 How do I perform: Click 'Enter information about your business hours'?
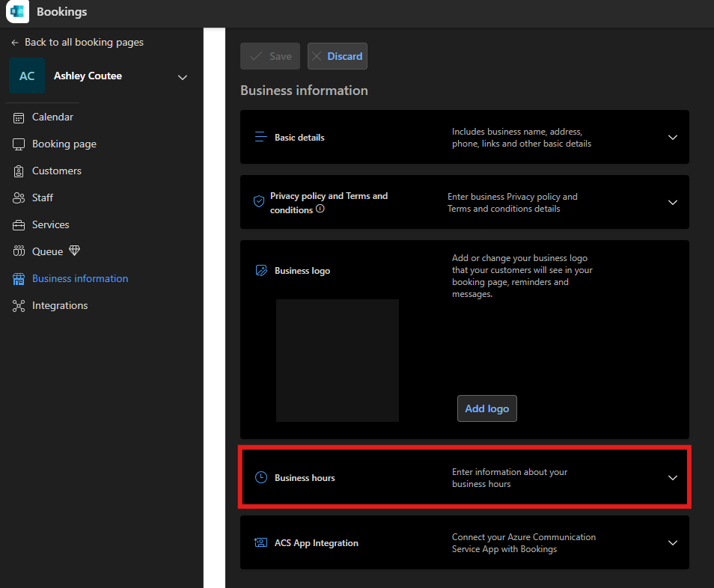point(510,478)
